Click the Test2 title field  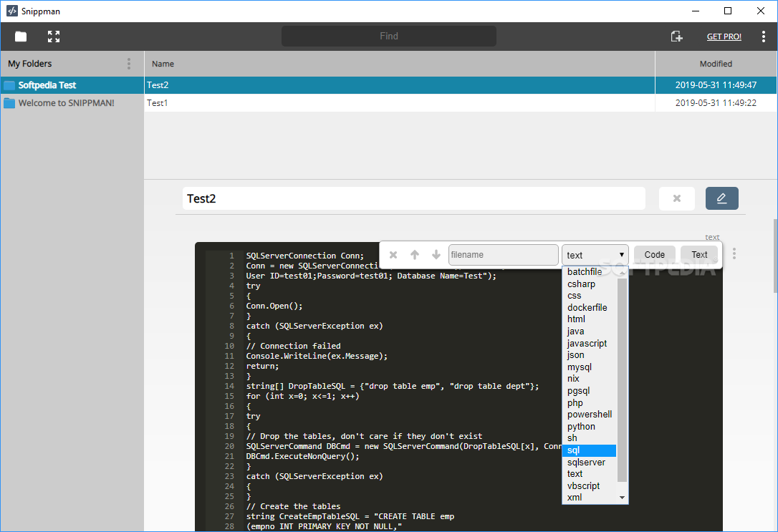[414, 198]
